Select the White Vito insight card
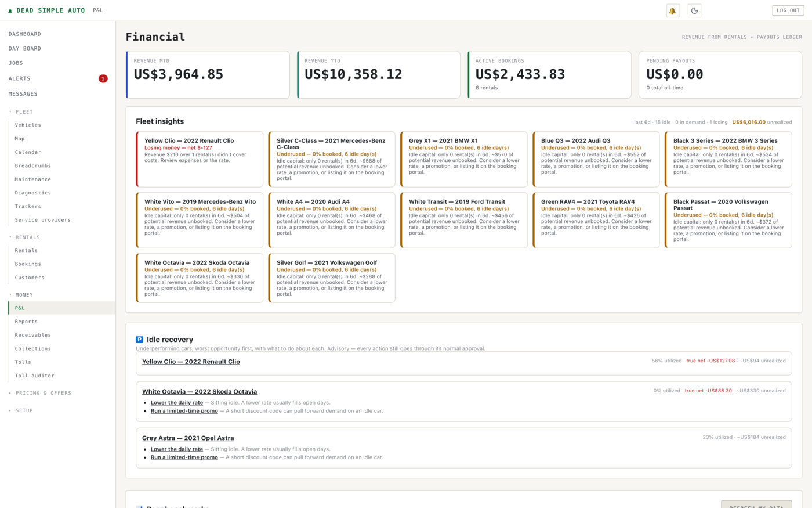 point(200,220)
